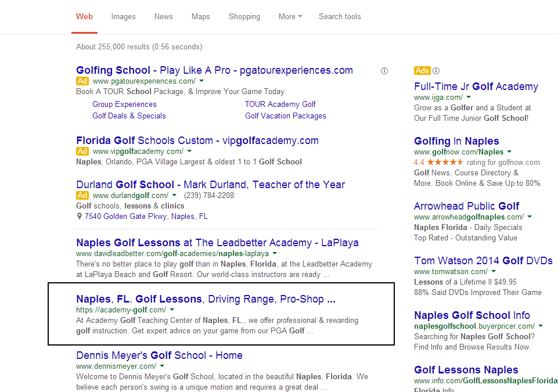Open the Golfing In Naples ad
This screenshot has height=392, width=558.
456,141
